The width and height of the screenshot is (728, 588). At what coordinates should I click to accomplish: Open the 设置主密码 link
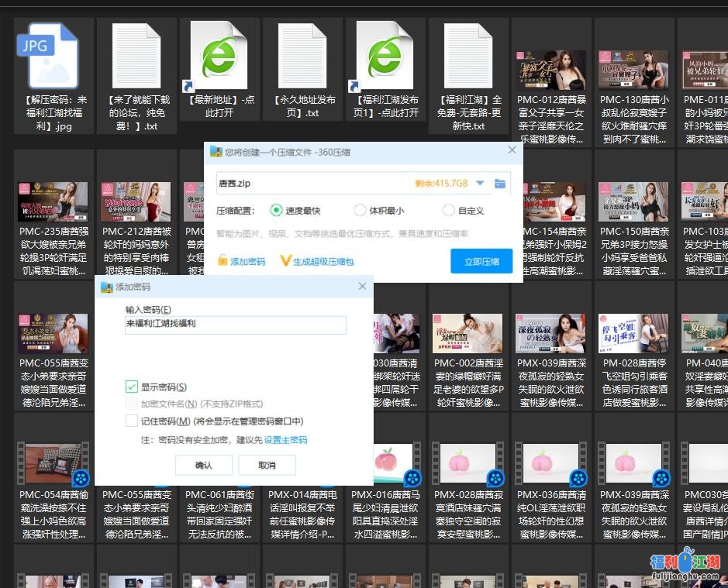tap(285, 440)
